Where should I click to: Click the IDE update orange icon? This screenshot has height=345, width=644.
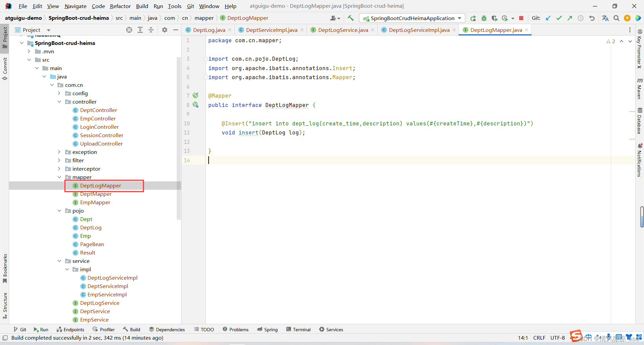(x=627, y=18)
